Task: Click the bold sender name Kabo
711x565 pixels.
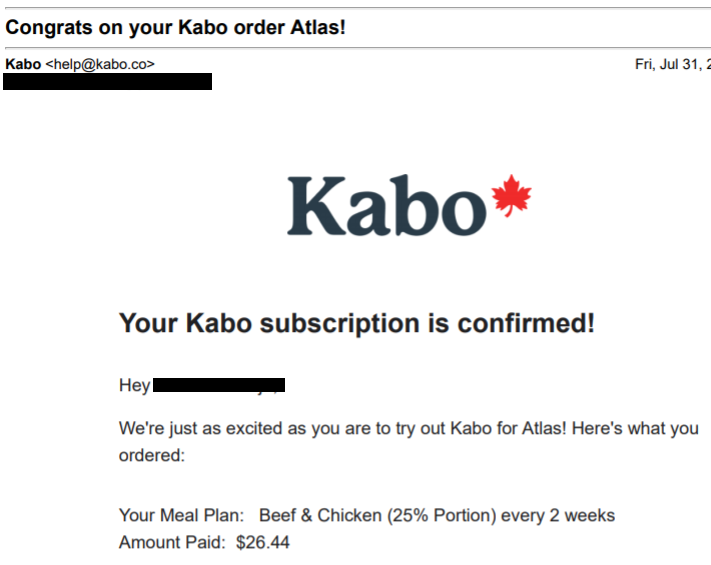Action: 23,64
